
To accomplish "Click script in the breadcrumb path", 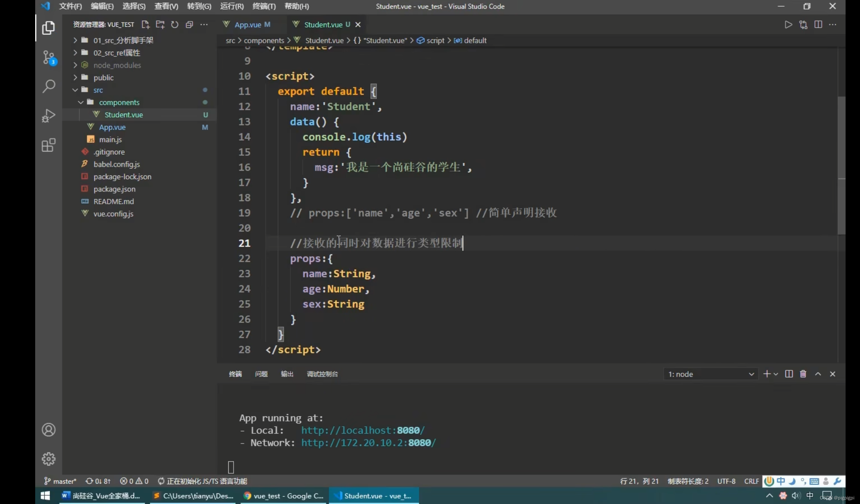I will click(435, 40).
